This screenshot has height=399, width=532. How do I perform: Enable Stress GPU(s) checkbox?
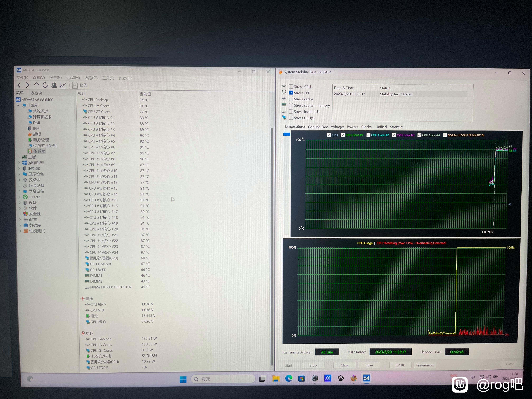click(291, 118)
